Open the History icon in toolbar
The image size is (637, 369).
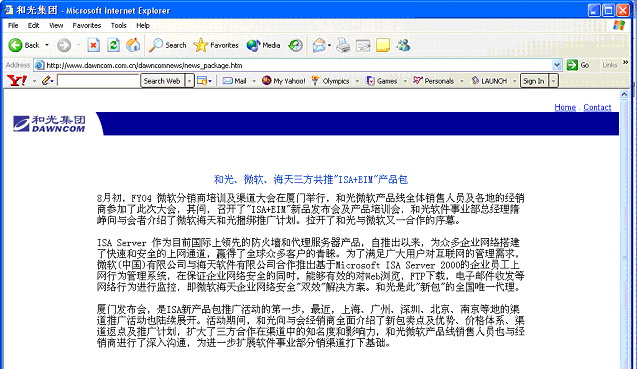coord(295,45)
